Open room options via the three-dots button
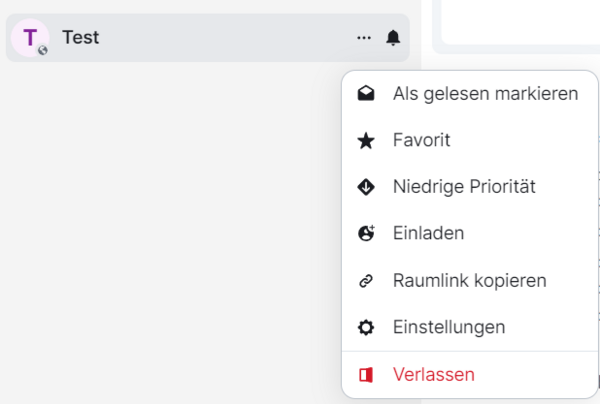Viewport: 600px width, 404px height. tap(364, 38)
